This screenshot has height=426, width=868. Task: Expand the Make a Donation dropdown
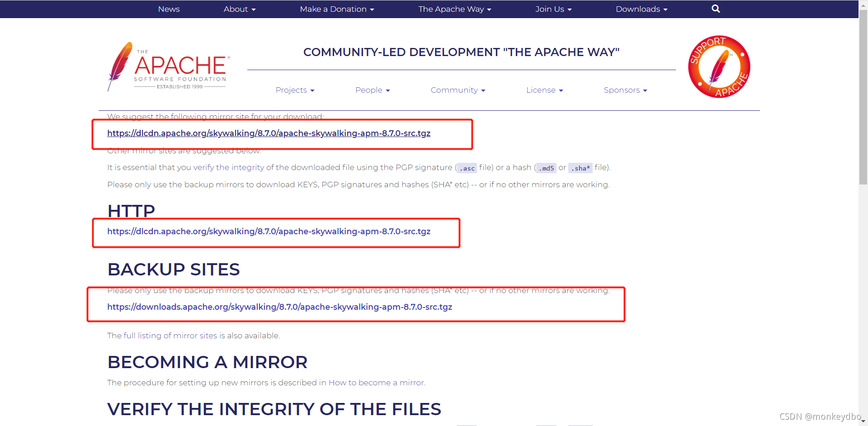point(337,9)
